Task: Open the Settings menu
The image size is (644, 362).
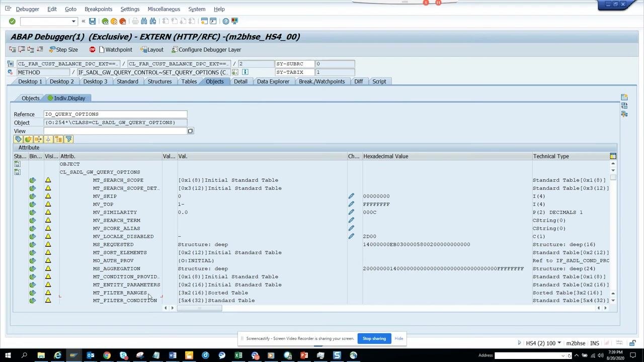Action: 130,9
